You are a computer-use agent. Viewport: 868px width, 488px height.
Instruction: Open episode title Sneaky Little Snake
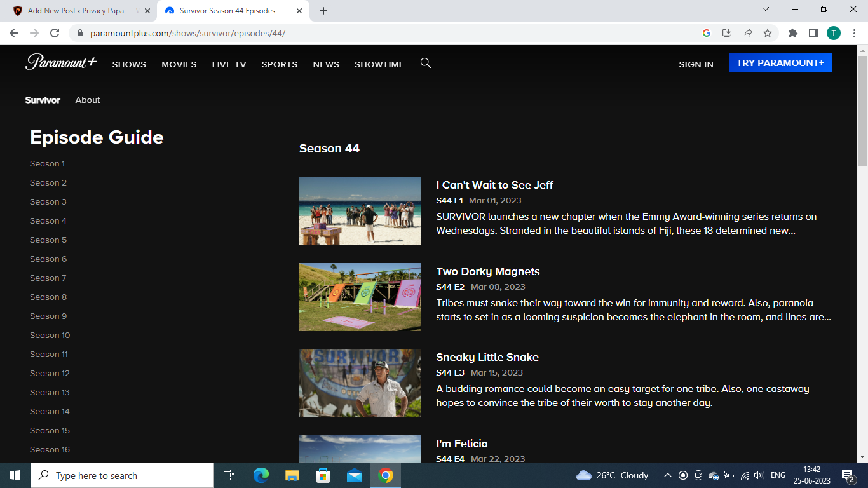coord(487,357)
